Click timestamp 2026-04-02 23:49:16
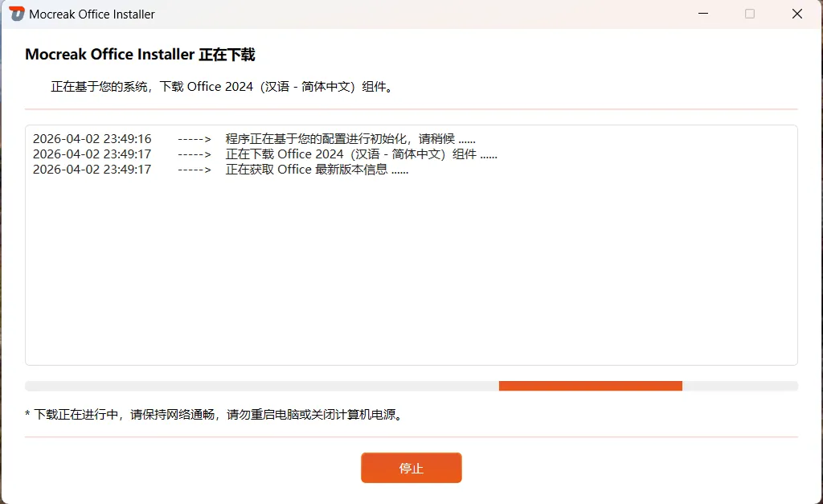This screenshot has width=823, height=504. (x=92, y=138)
